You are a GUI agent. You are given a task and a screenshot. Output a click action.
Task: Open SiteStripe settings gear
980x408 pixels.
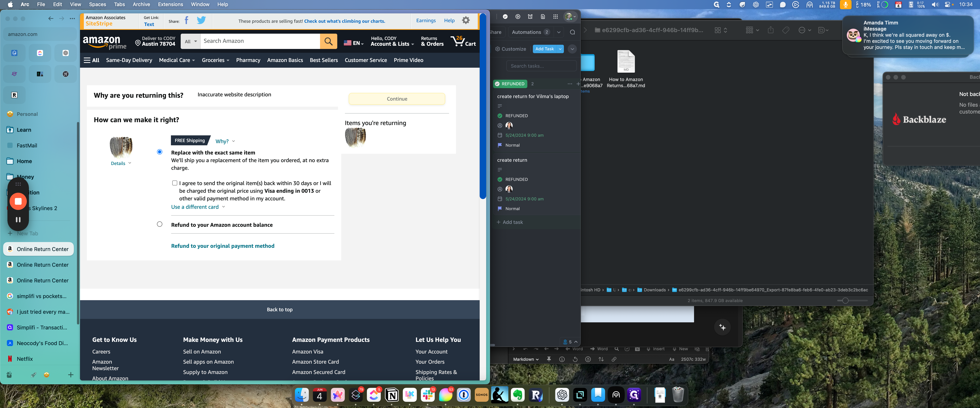pos(466,20)
